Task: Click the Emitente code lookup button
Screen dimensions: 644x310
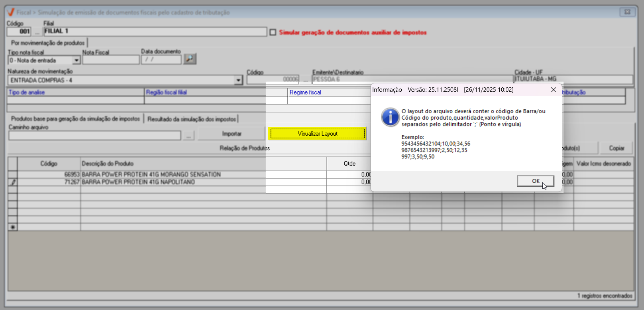Action: coord(306,80)
